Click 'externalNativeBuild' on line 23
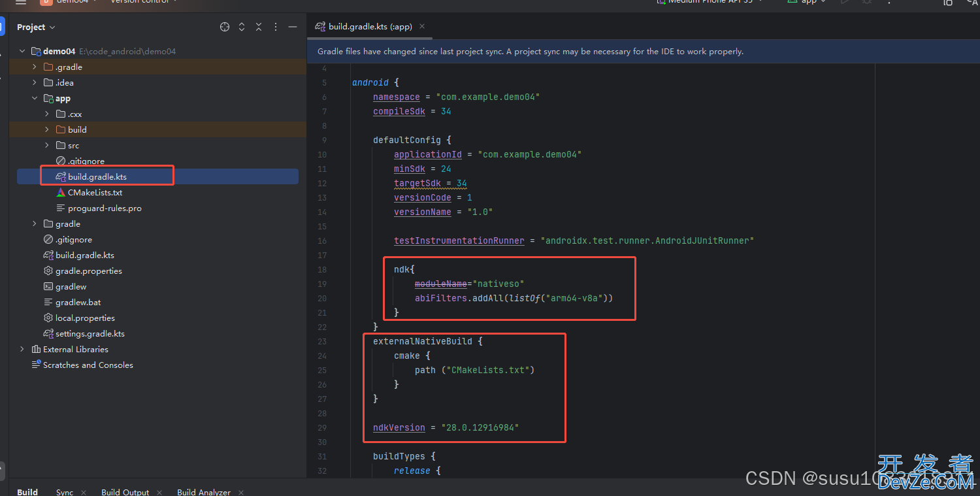This screenshot has width=980, height=496. point(423,342)
